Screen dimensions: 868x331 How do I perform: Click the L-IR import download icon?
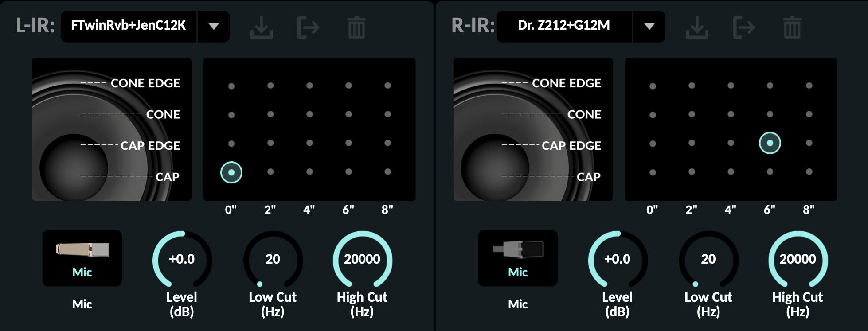tap(261, 27)
